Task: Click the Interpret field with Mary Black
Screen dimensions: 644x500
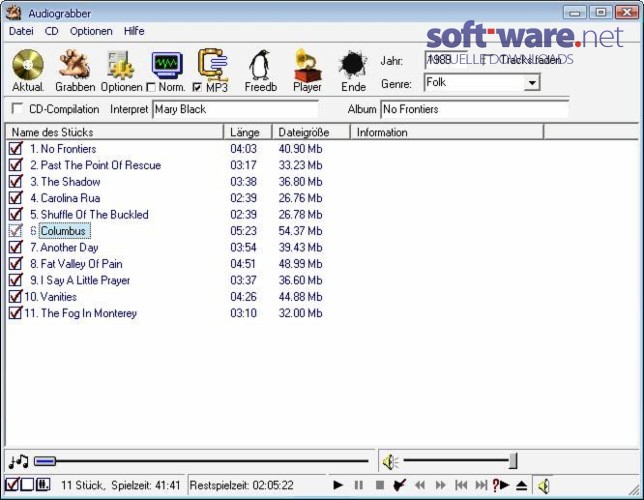Action: coord(235,109)
